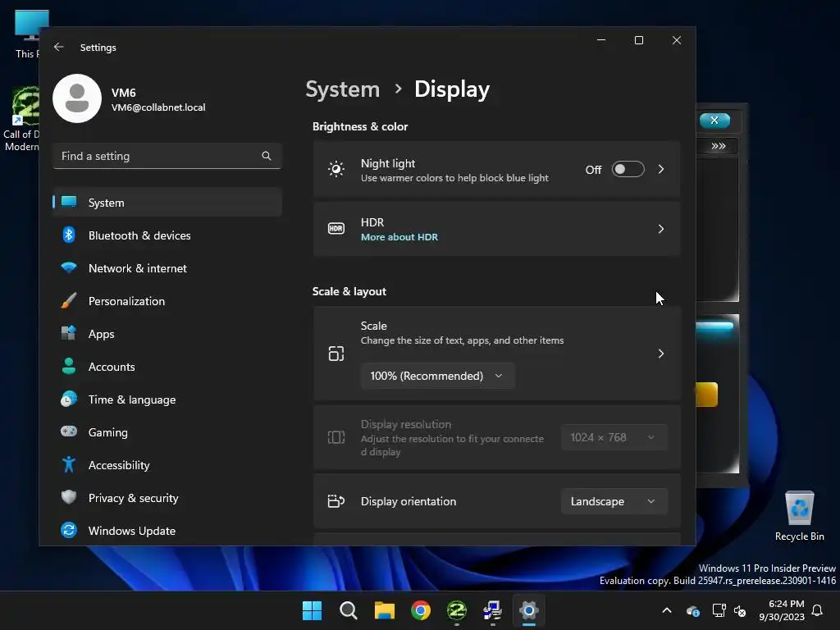Open taskbar Search

348,610
